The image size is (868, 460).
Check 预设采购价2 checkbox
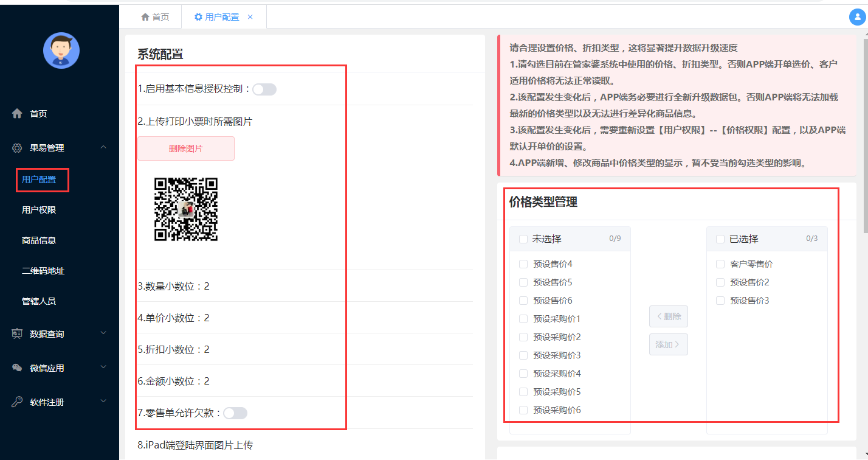(x=523, y=337)
